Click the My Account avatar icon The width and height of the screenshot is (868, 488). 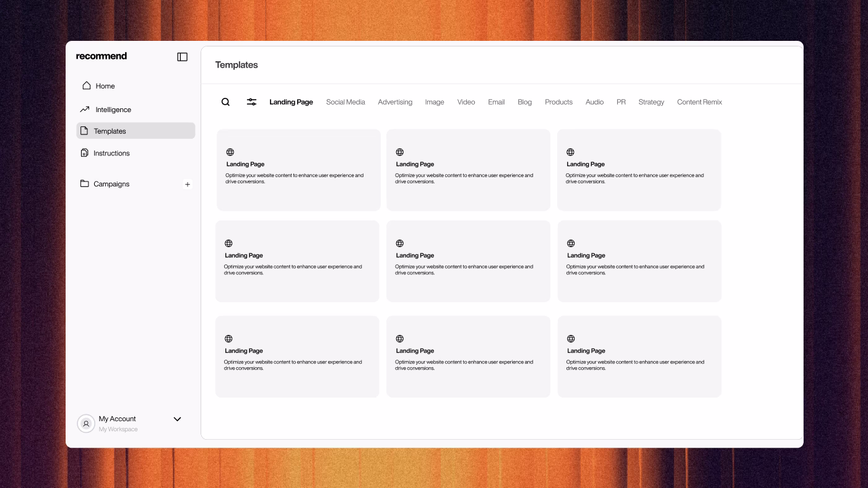86,424
